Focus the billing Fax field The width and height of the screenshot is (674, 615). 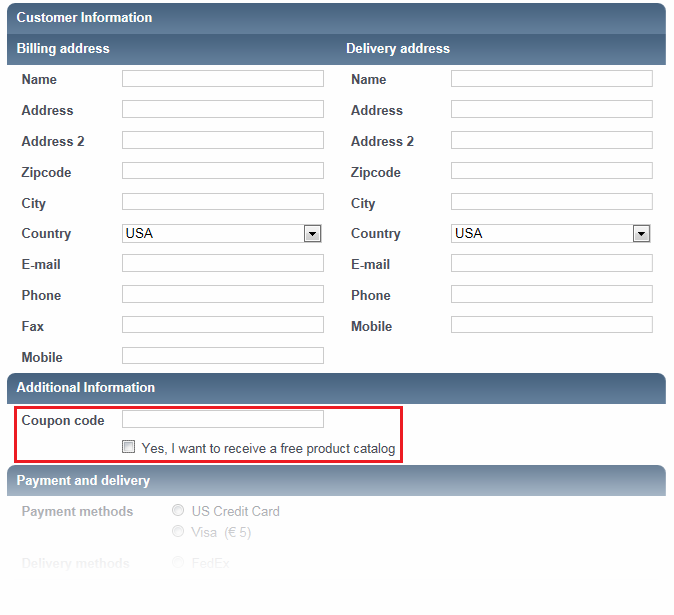coord(222,326)
